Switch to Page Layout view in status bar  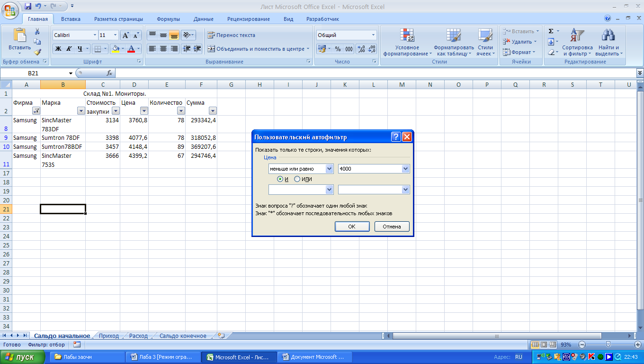coord(544,345)
